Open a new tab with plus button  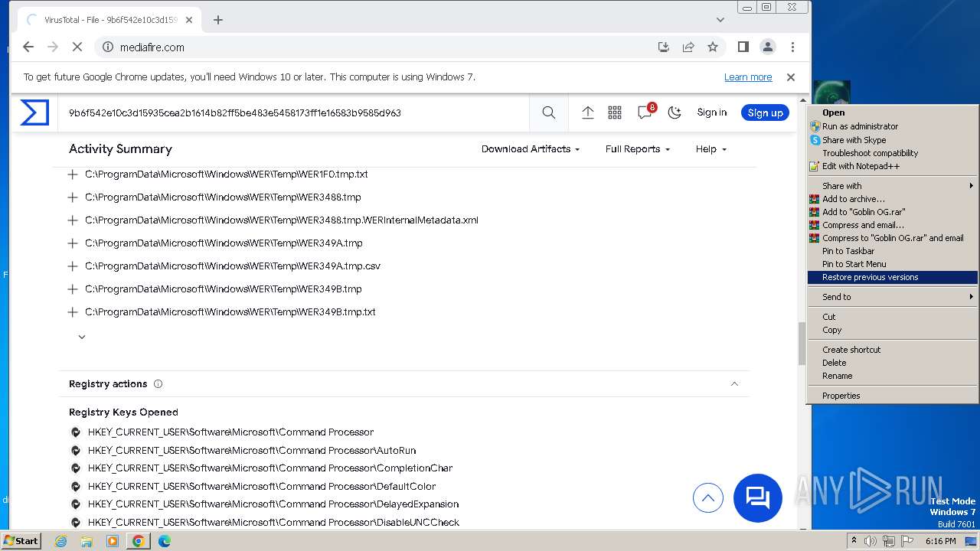point(218,20)
